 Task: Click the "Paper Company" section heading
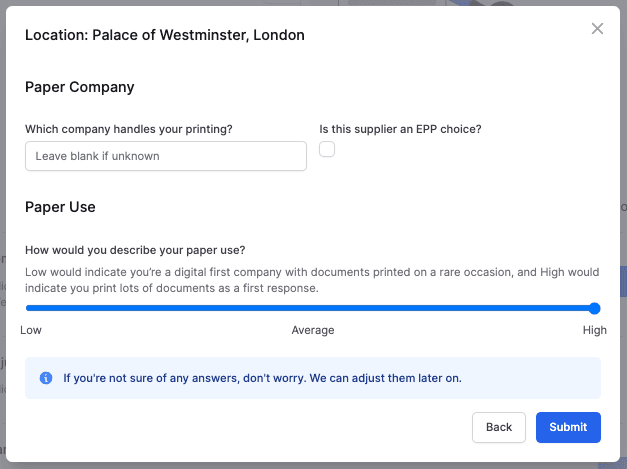[x=80, y=87]
